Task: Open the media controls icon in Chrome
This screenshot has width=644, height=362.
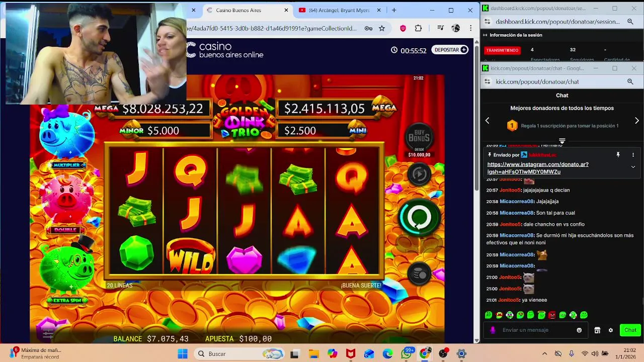Action: [x=440, y=28]
